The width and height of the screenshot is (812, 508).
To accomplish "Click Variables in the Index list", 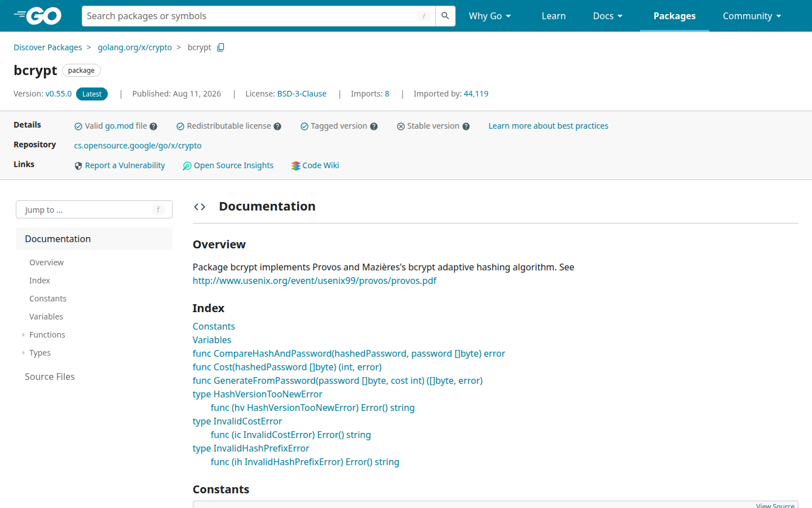I will 212,340.
